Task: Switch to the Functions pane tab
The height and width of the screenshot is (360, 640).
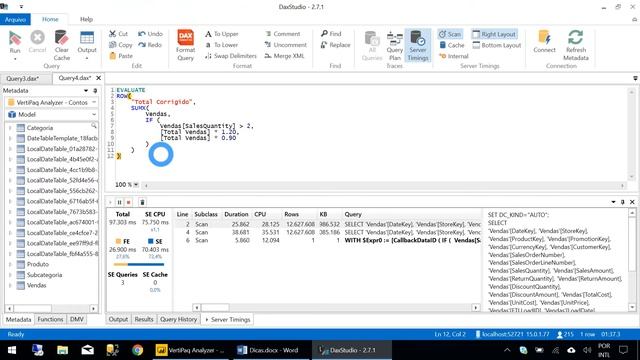Action: coord(50,319)
